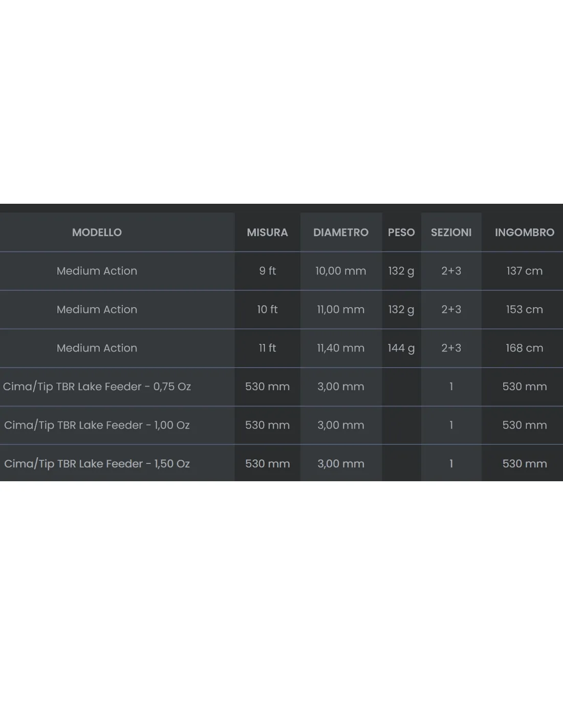Click the 153 cm ingombro cell
Screen dimensions: 563x728
tap(525, 309)
